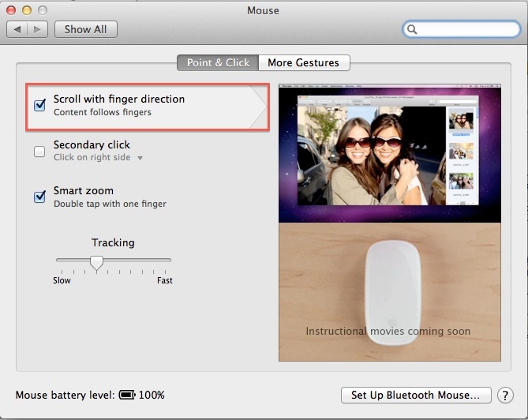Screen dimensions: 528x420
Task: Zoom the window using the green button
Action: tap(43, 10)
